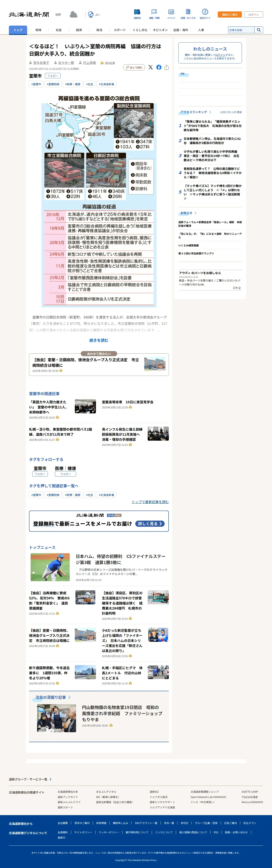Click the search magnifier button

point(258,30)
